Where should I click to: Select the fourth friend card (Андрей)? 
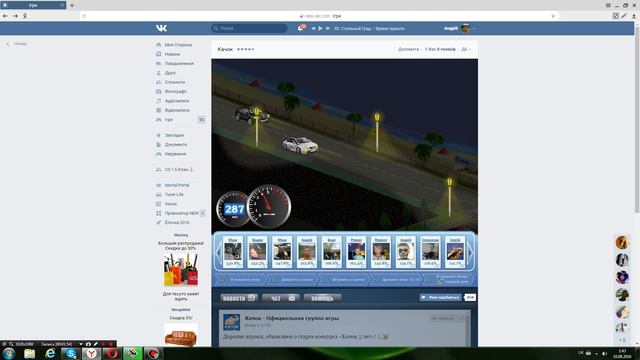point(307,252)
